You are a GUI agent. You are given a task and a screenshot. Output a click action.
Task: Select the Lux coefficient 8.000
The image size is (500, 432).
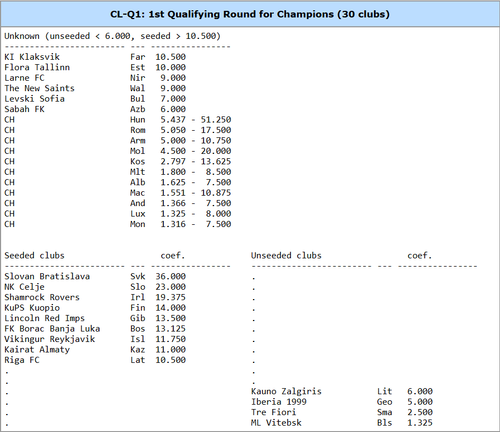[x=218, y=214]
